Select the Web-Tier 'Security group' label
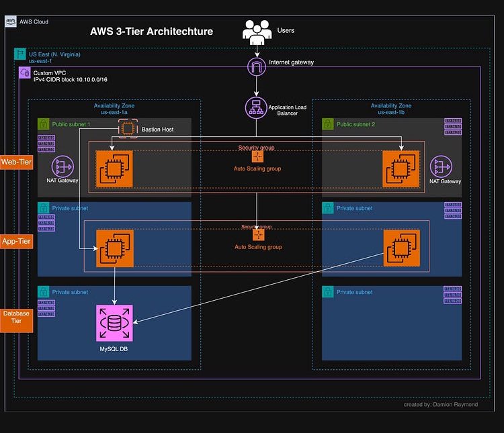Viewport: 504px width, 433px height. tap(256, 148)
